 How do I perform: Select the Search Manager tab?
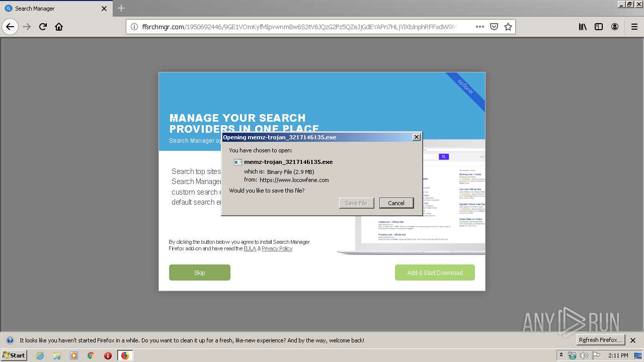[x=56, y=9]
